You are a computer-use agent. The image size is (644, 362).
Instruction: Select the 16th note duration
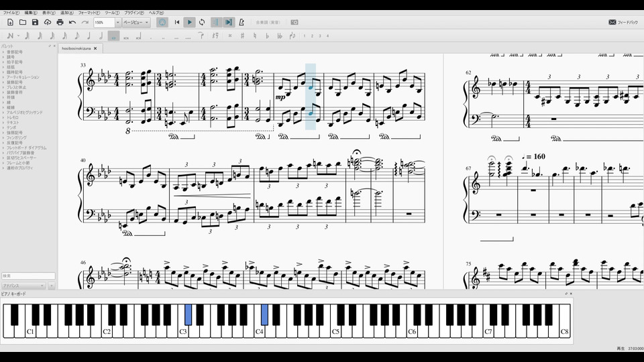click(x=64, y=36)
